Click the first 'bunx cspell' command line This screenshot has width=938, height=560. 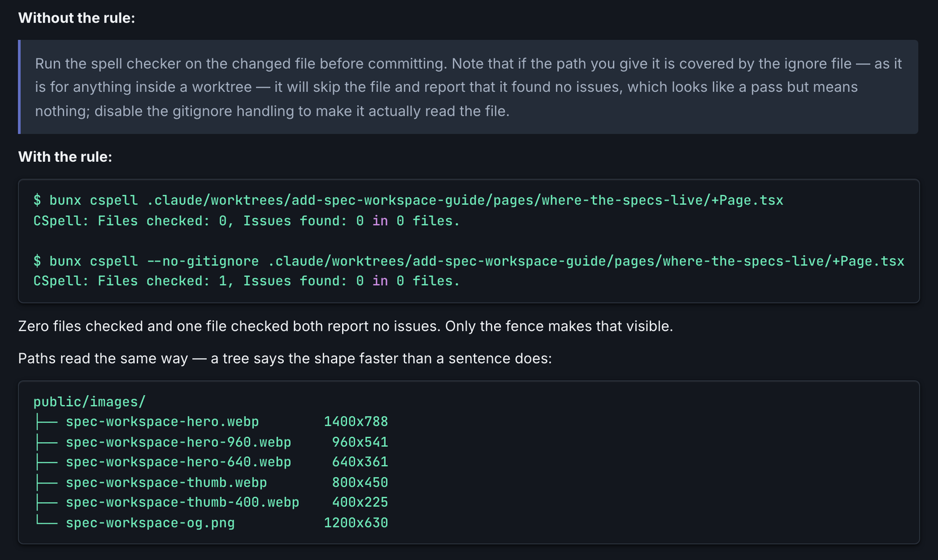coord(408,200)
